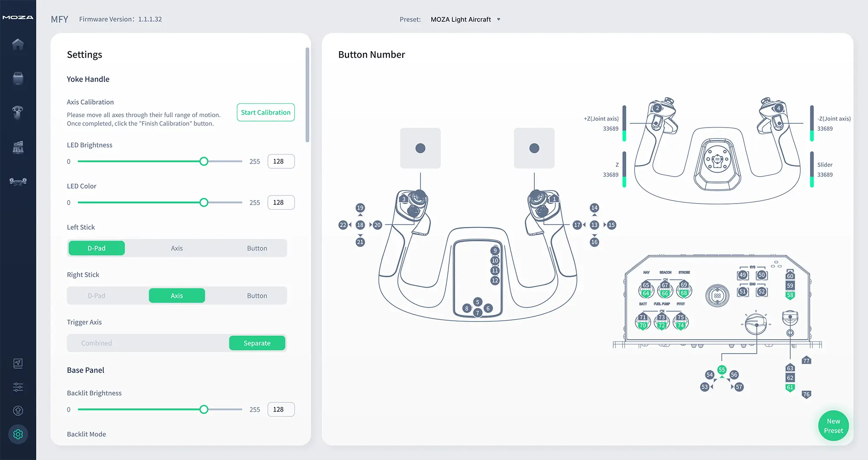Open the MOZA Light Aircraft preset dropdown
Viewport: 868px width, 460px height.
[465, 20]
